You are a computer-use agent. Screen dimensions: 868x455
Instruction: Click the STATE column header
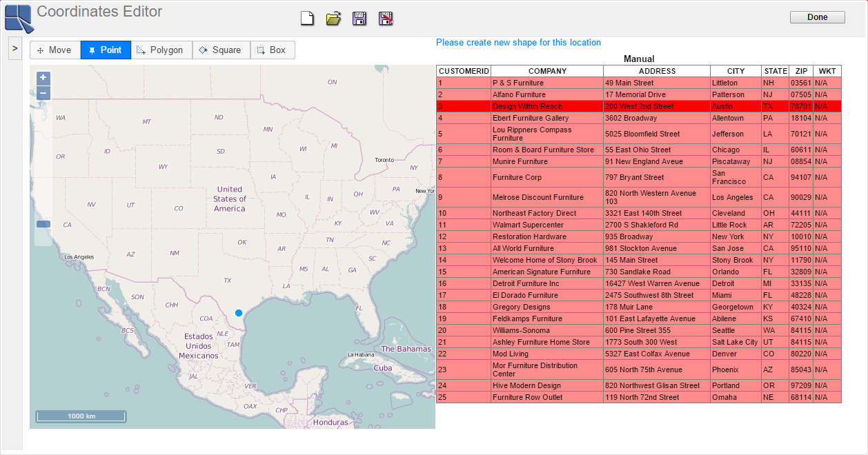coord(776,71)
